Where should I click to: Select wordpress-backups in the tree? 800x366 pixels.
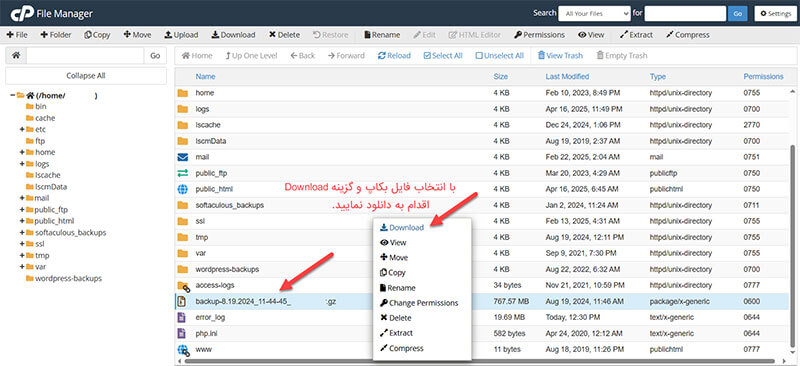(68, 278)
